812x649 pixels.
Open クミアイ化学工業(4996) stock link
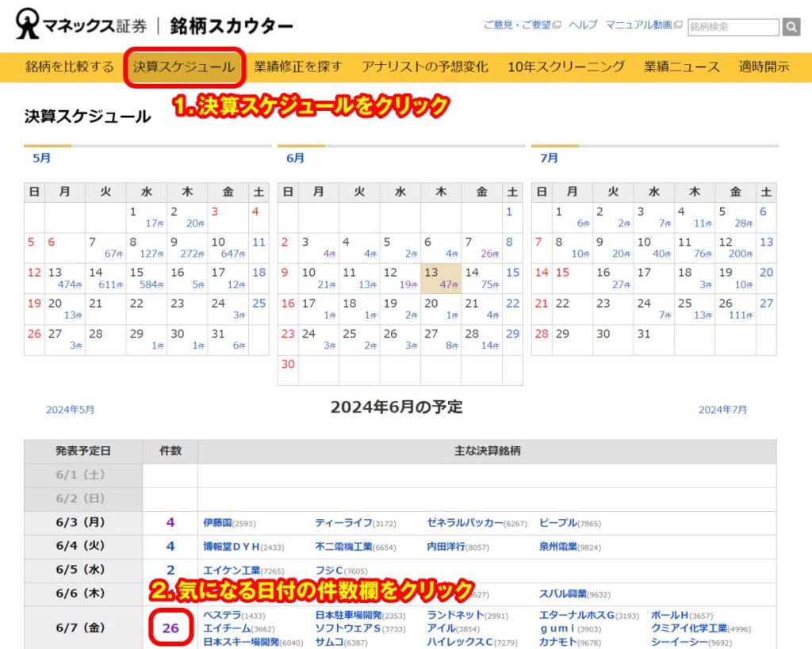pos(701,629)
